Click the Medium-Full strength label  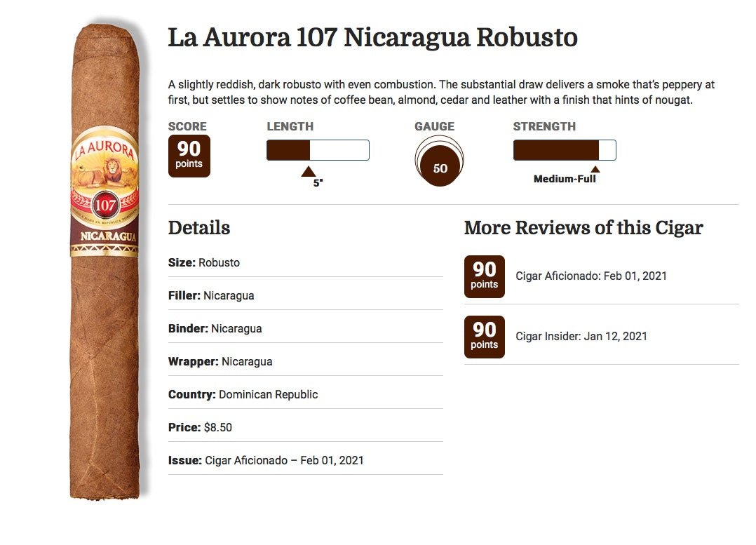pos(565,179)
